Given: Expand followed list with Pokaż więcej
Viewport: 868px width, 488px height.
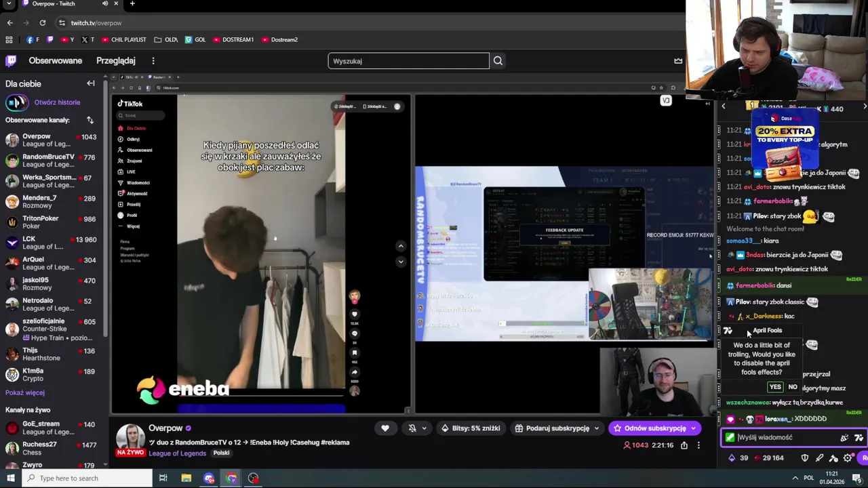Looking at the screenshot, I should tap(25, 392).
